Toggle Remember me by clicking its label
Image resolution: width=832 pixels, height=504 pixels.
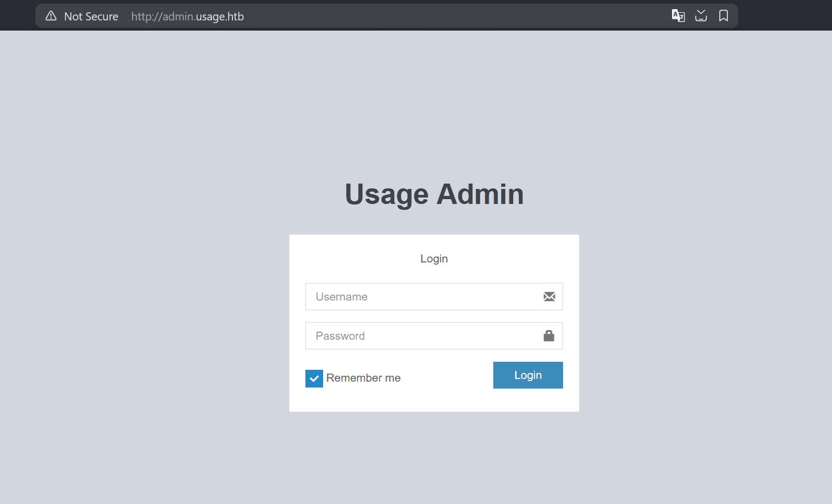pyautogui.click(x=363, y=378)
